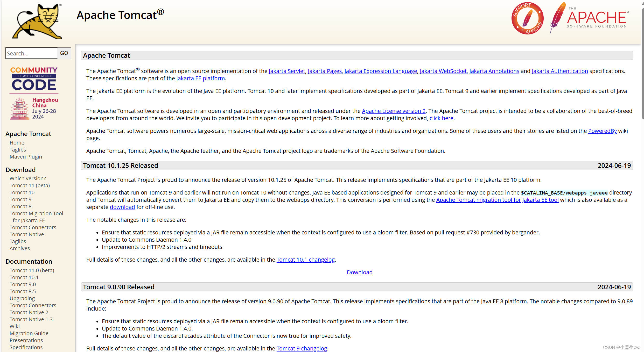
Task: Click the PoweredBy wiki link
Action: (x=602, y=131)
